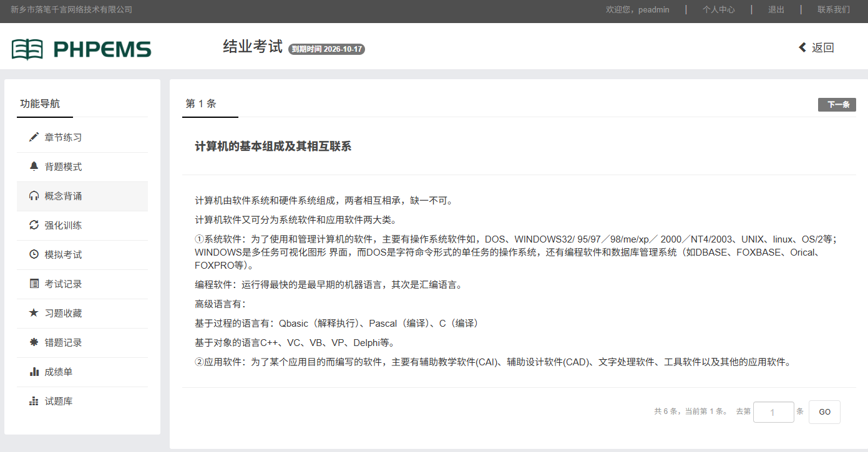Screen dimensions: 868x452
Task: Select the 第 1 条 tab
Action: click(201, 104)
